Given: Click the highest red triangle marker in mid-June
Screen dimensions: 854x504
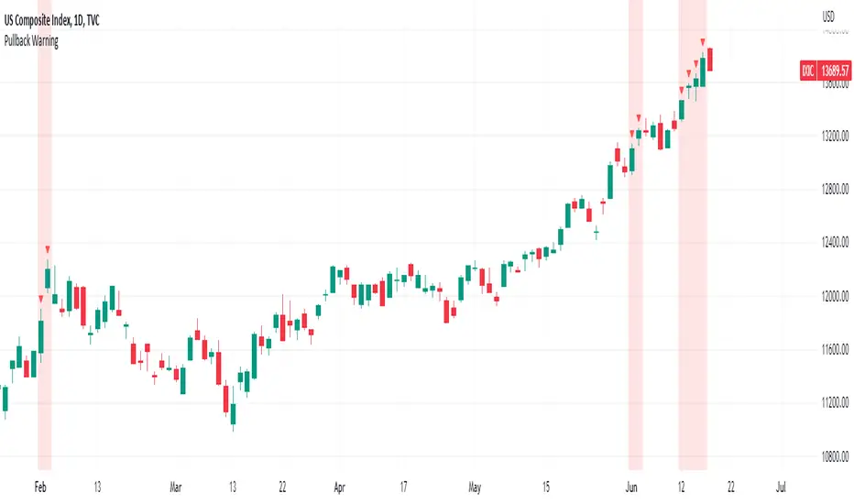Looking at the screenshot, I should (x=703, y=42).
